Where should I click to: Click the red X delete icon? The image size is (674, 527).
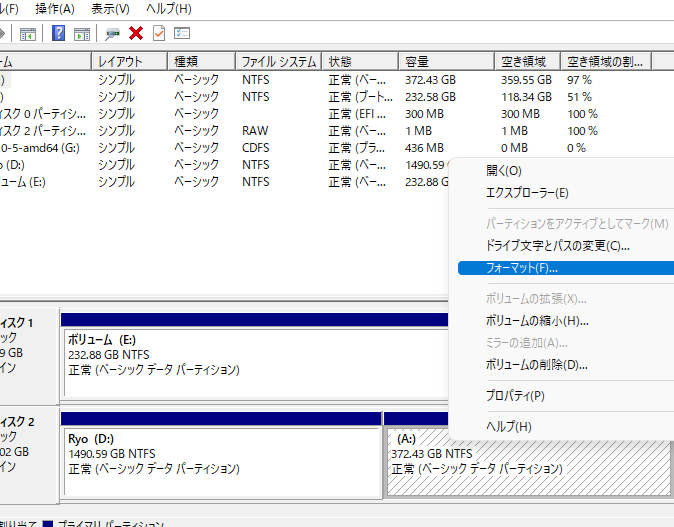pos(136,34)
